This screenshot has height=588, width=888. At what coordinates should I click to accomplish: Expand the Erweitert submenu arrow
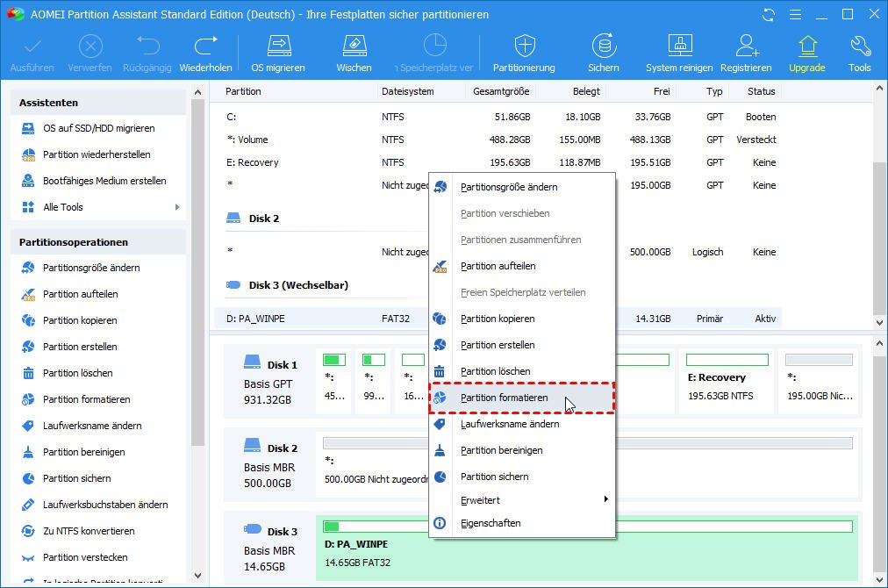tap(605, 500)
